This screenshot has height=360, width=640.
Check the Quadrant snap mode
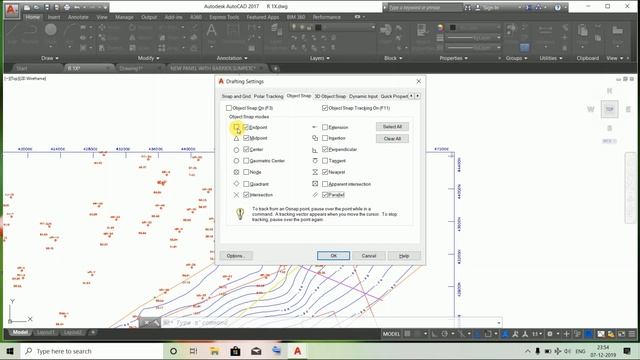[x=246, y=184]
